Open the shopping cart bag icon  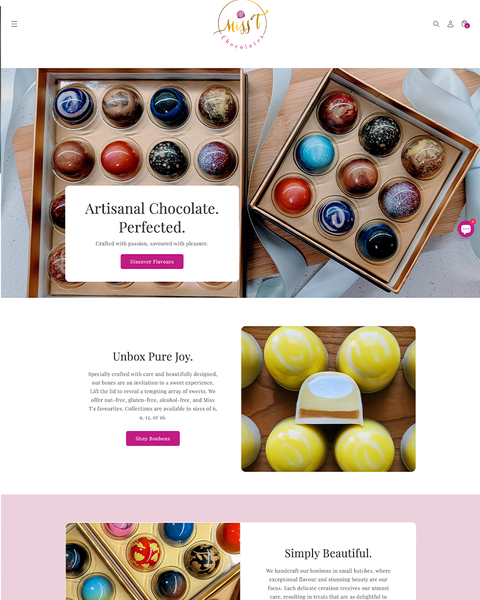[464, 23]
